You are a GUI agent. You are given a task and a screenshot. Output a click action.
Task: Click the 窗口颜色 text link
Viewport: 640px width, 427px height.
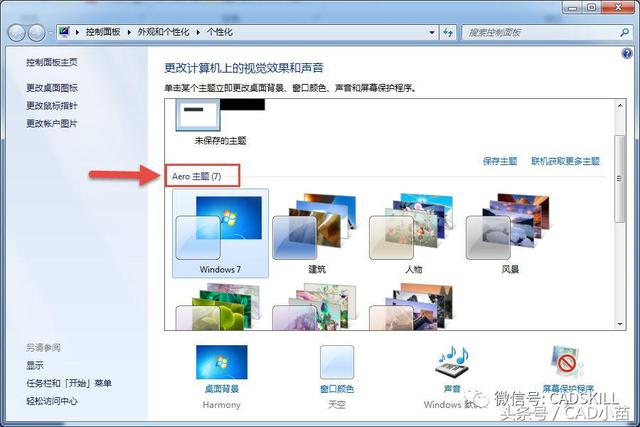click(x=337, y=389)
